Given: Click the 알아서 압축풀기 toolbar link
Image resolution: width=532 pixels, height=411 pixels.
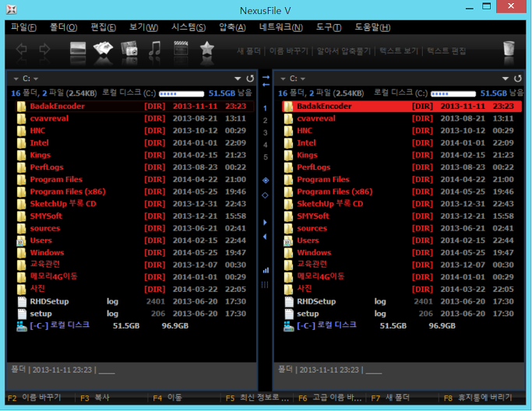Looking at the screenshot, I should tap(344, 51).
